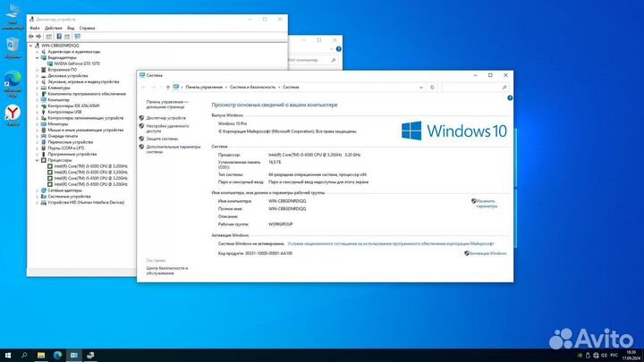Expand Аудиовходы и аудиовыходы category

37,52
